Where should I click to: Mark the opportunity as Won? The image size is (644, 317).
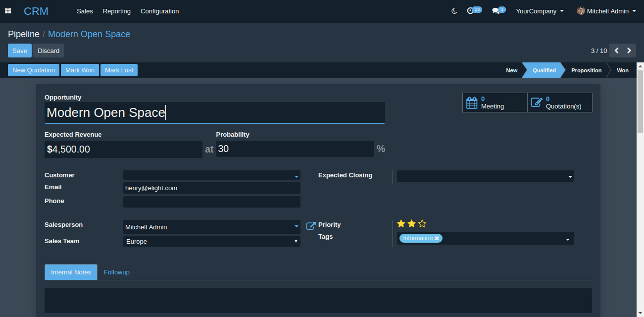point(80,70)
